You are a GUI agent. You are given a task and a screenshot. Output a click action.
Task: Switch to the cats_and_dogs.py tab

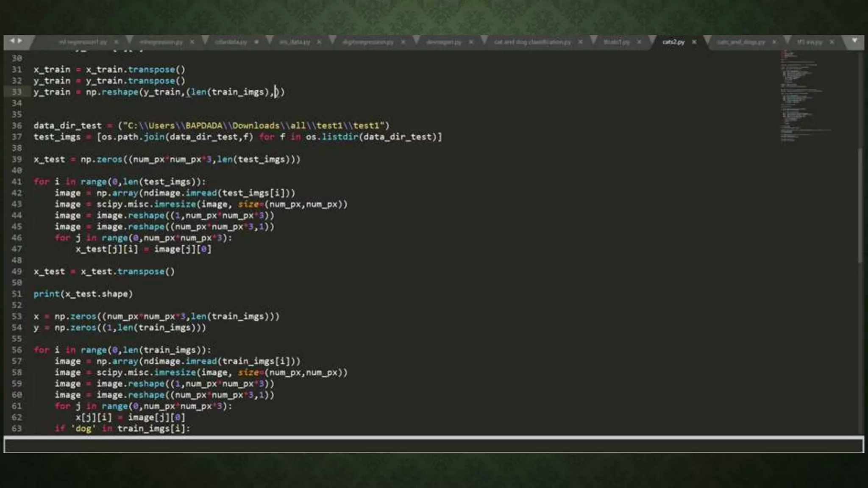click(x=740, y=42)
